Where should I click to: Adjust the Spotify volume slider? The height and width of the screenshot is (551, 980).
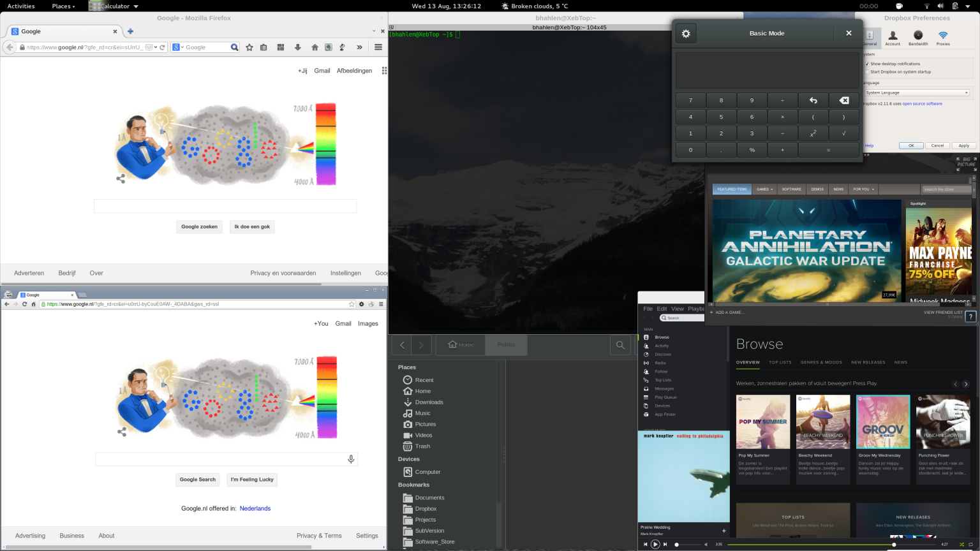(688, 545)
